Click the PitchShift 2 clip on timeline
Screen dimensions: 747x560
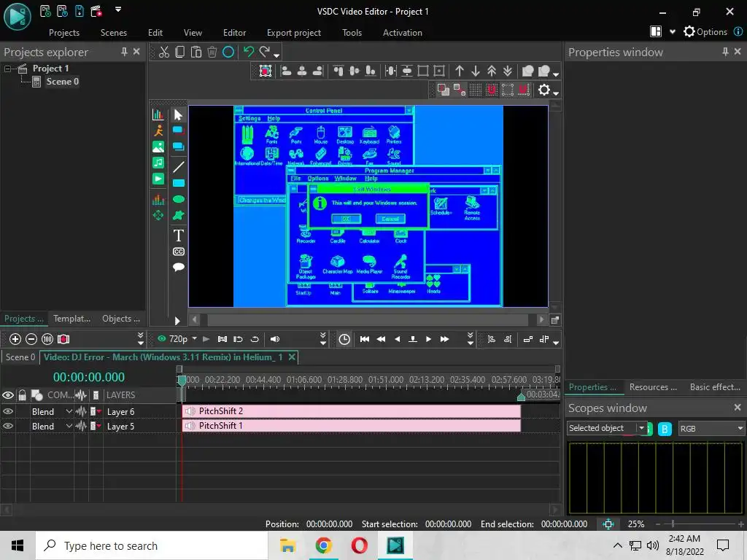click(352, 411)
